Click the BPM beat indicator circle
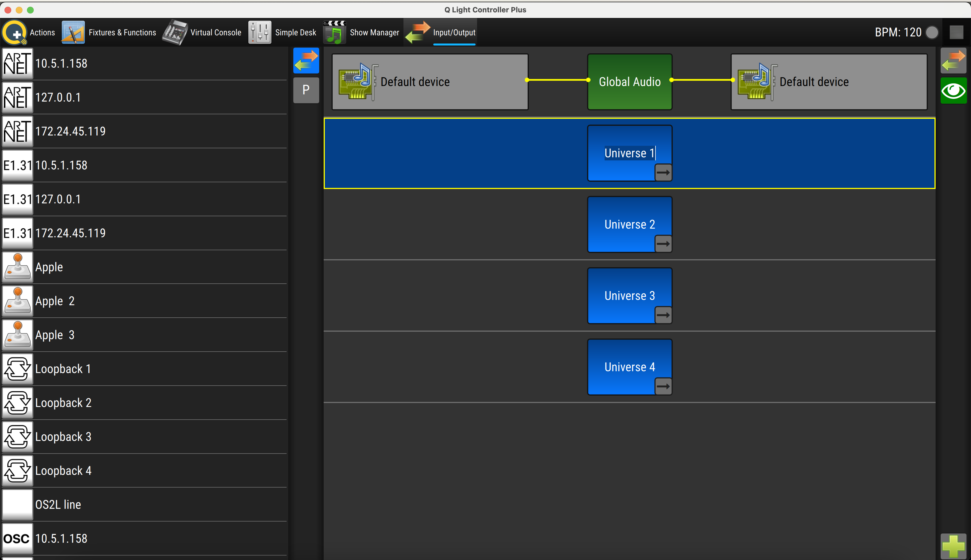Image resolution: width=971 pixels, height=560 pixels. [x=932, y=32]
